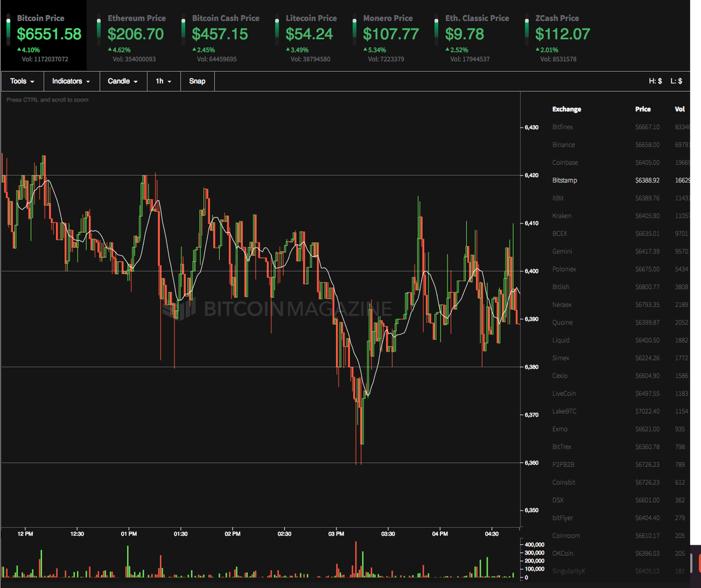Select the Cexio exchange row
701x588 pixels.
621,376
